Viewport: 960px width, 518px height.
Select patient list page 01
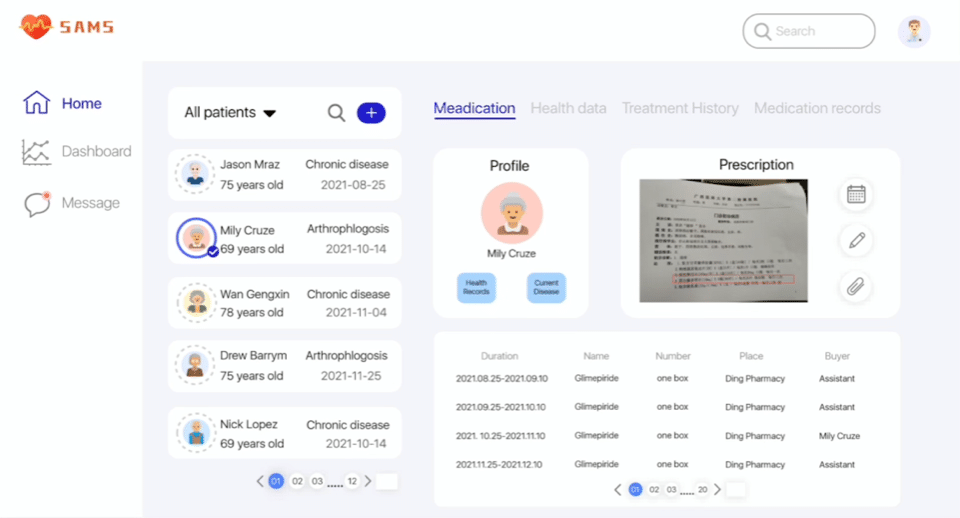pyautogui.click(x=276, y=481)
